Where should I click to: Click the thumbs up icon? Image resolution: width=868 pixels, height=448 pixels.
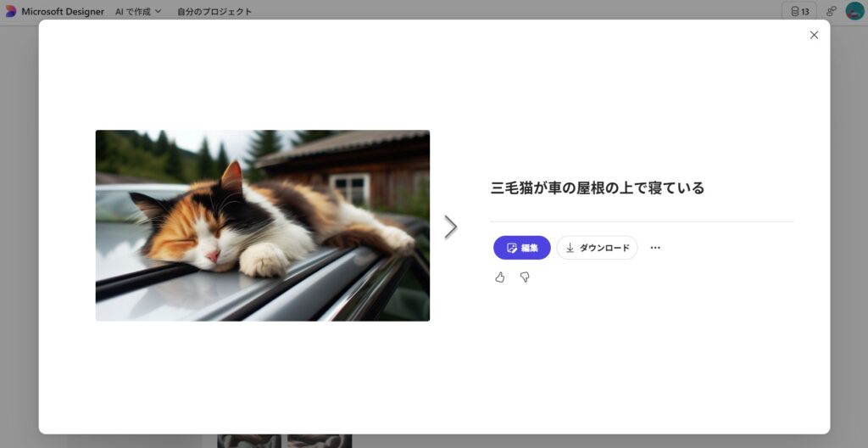coord(500,277)
